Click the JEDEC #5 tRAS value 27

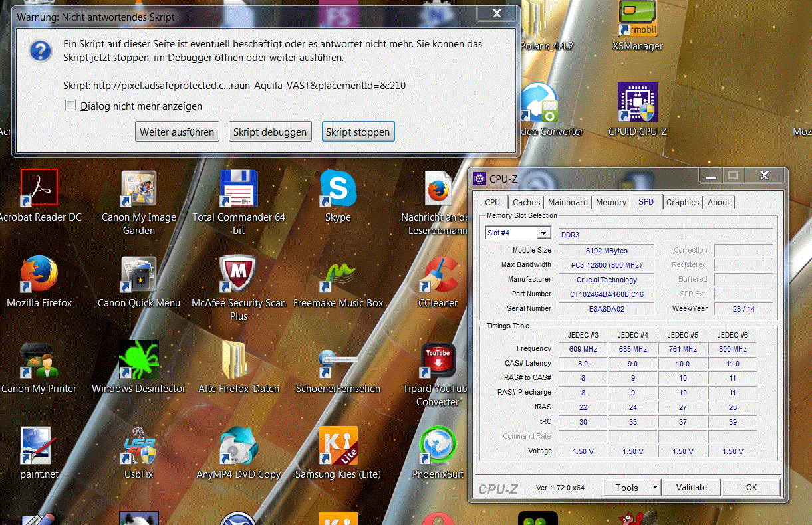pyautogui.click(x=683, y=407)
